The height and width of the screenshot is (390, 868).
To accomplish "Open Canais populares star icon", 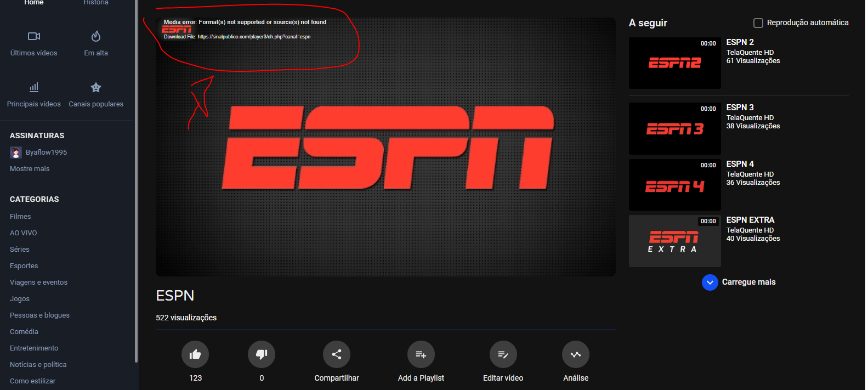I will pos(96,87).
